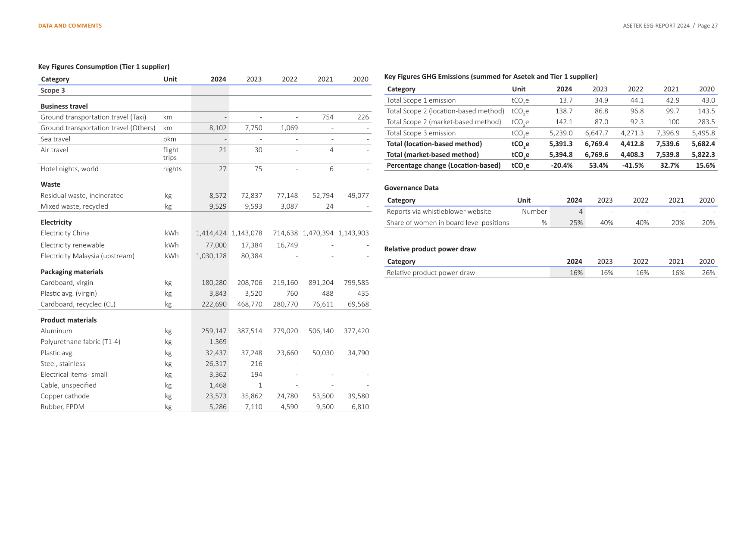The height and width of the screenshot is (535, 756).
Task: Select the 'Governance Data' table title
Action: 411,188
